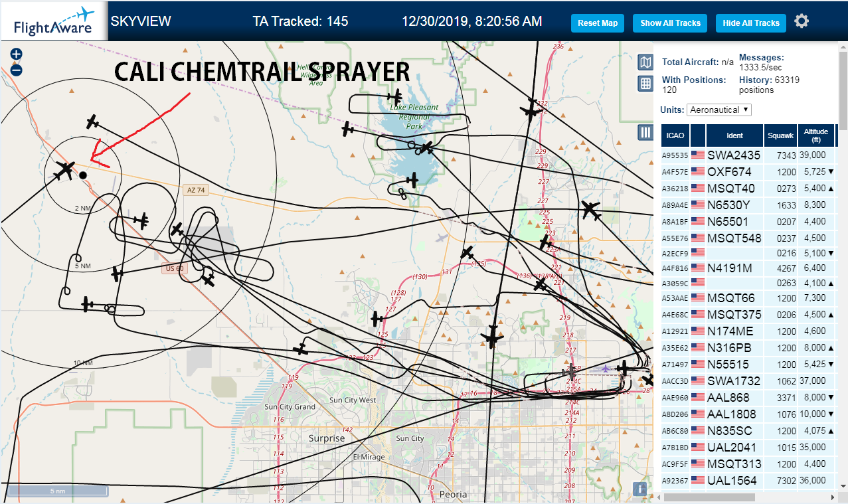Screen dimensions: 848x504
Task: Select the N174ME aircraft row
Action: coord(748,331)
